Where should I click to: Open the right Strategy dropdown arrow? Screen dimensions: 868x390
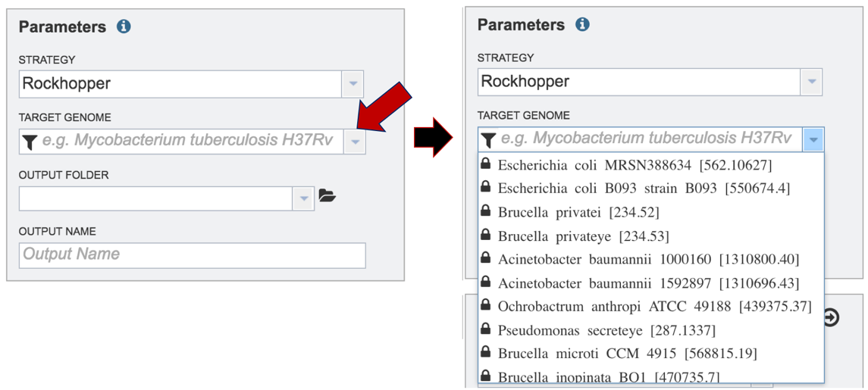(x=812, y=82)
